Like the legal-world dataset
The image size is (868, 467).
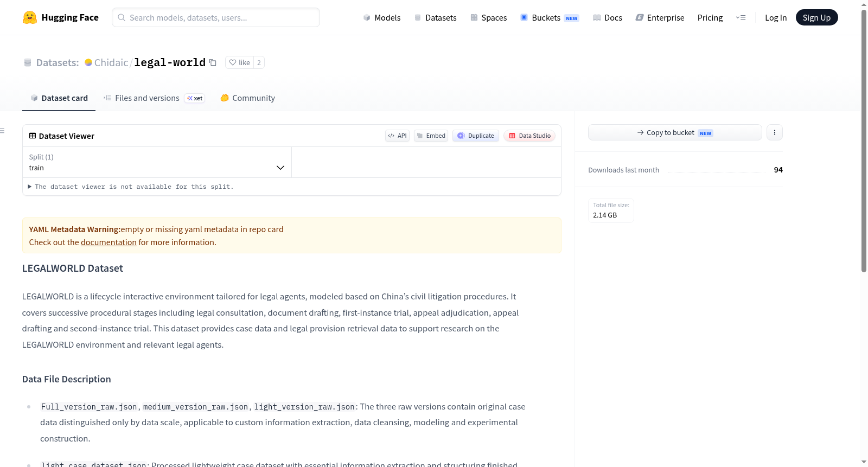point(239,62)
